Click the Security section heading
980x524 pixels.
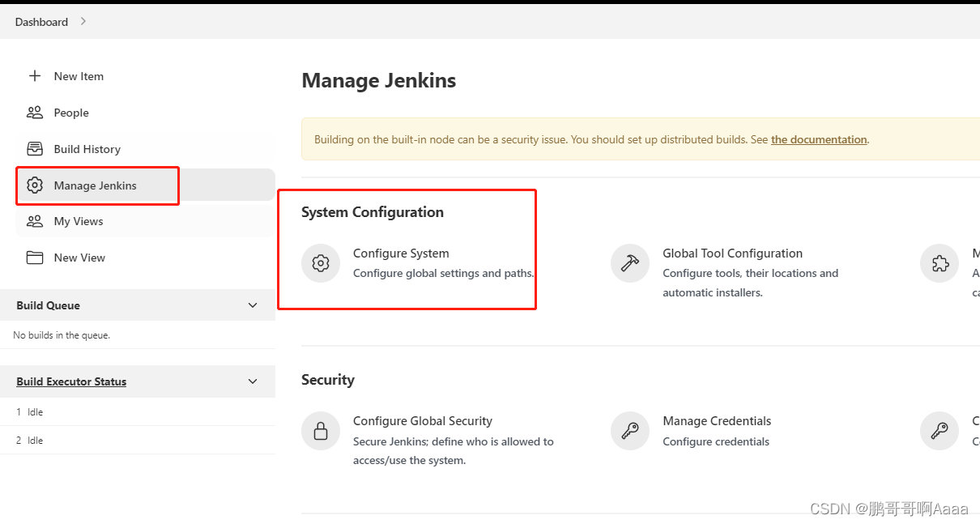coord(328,380)
